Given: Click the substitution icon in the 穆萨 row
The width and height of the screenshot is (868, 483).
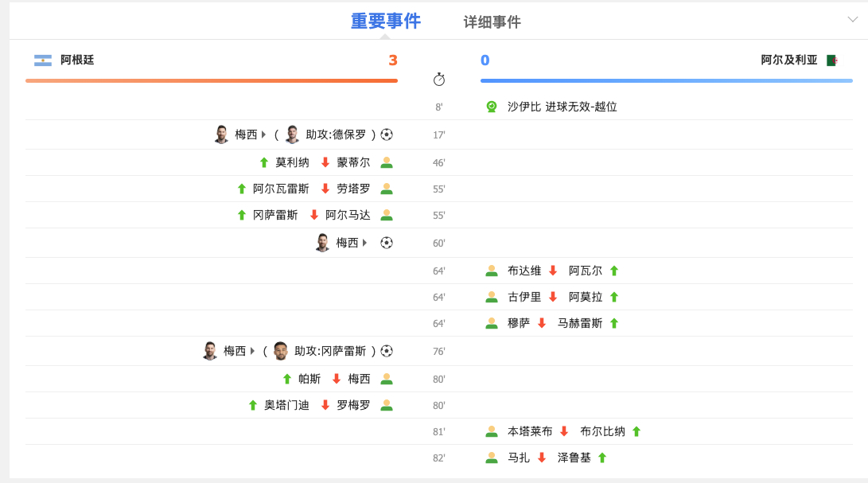Looking at the screenshot, I should click(x=491, y=324).
